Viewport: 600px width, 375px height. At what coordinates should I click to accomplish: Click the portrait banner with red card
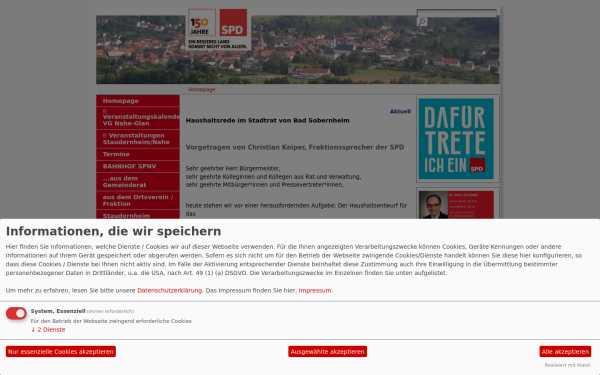point(456,205)
